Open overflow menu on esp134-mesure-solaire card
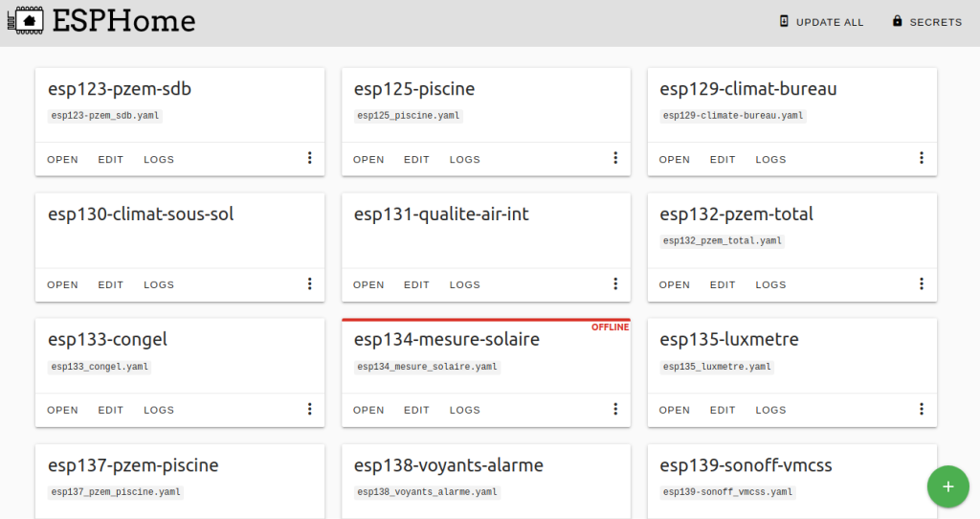 (x=615, y=409)
